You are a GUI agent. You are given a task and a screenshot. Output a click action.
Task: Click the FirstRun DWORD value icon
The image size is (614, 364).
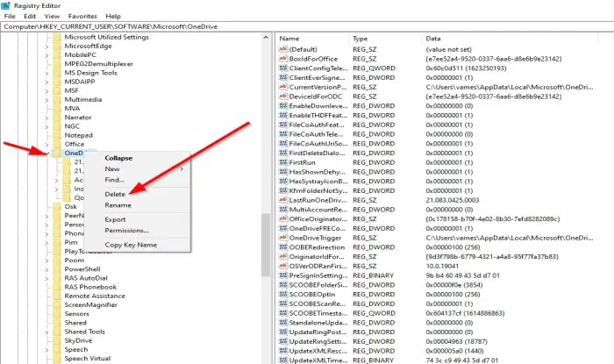[x=283, y=162]
